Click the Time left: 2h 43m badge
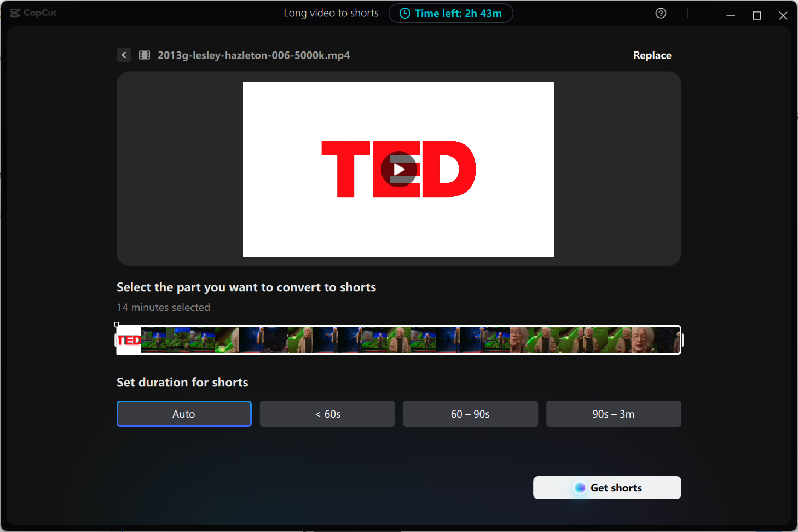The width and height of the screenshot is (798, 532). (451, 13)
